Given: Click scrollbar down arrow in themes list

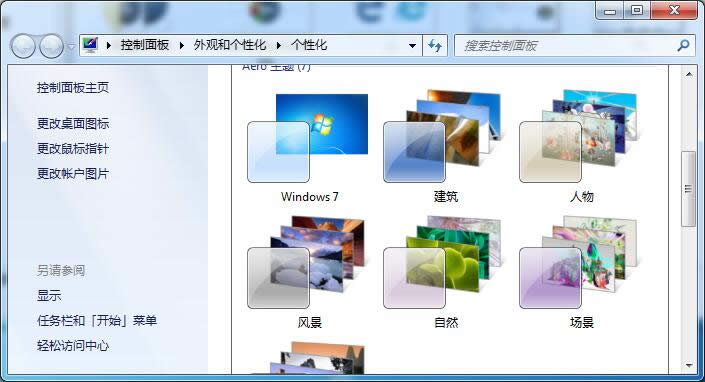Looking at the screenshot, I should click(x=689, y=365).
